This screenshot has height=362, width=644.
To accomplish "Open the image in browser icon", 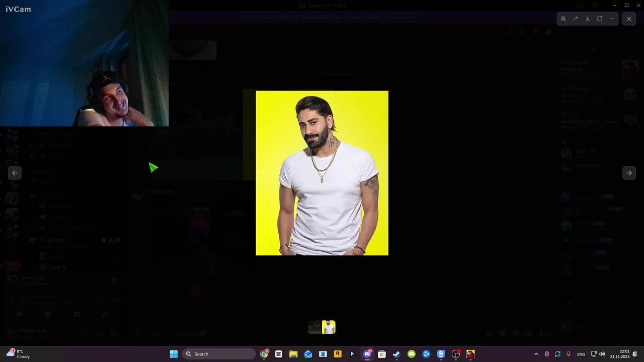I will pyautogui.click(x=600, y=19).
